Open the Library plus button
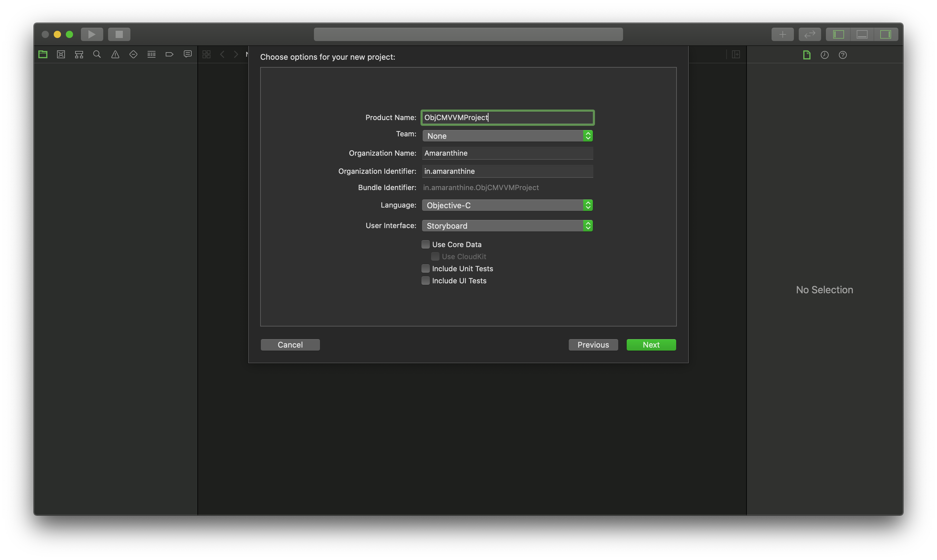The image size is (937, 560). point(782,34)
